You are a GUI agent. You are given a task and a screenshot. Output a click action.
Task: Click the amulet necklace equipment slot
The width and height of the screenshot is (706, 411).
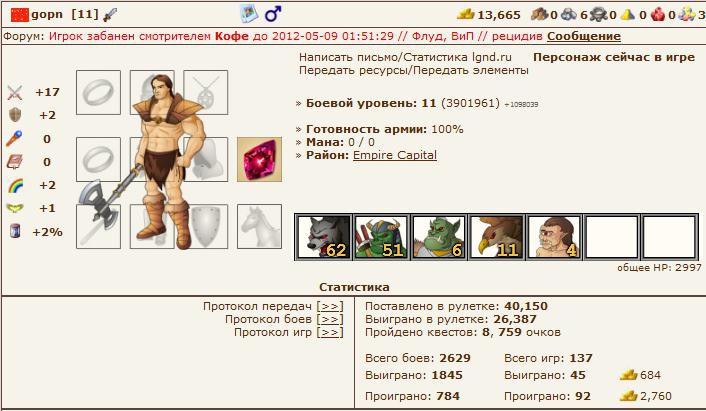pos(206,92)
